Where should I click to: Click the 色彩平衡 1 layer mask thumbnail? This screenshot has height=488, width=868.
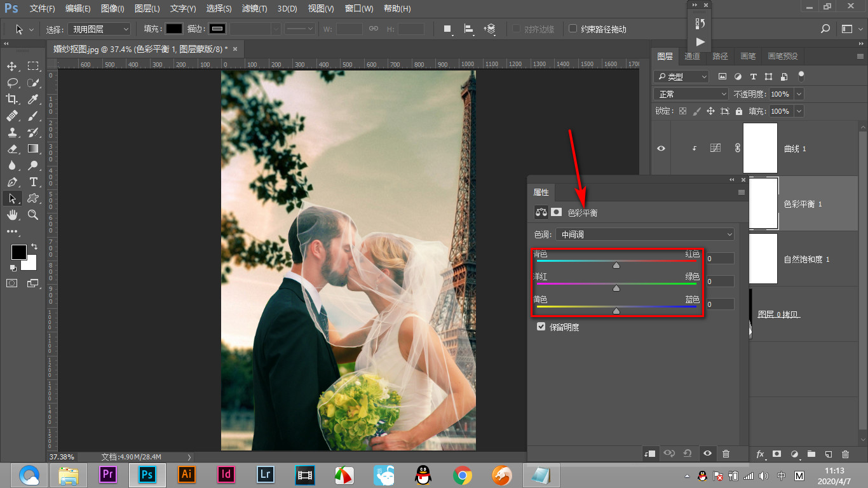click(x=763, y=203)
